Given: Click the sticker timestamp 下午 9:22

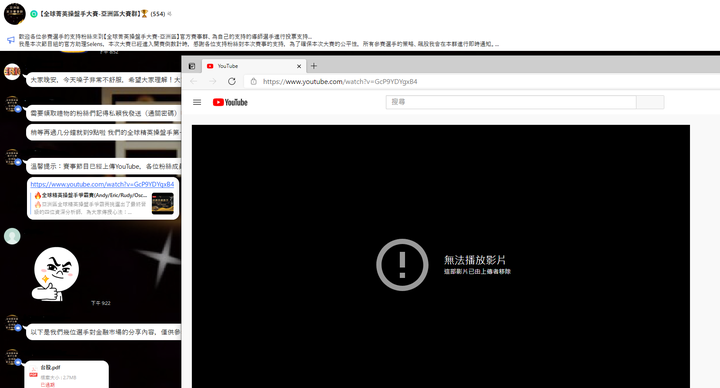Looking at the screenshot, I should click(101, 303).
